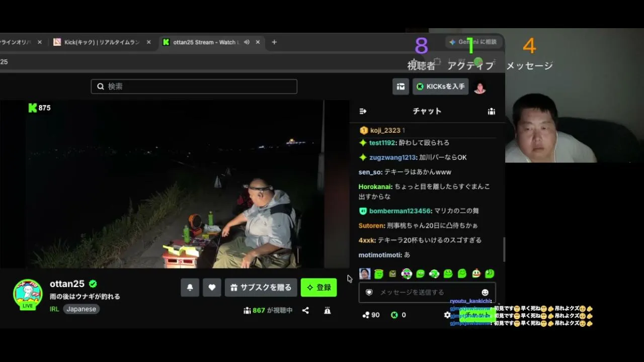Select the Japanese language tag

point(82,309)
